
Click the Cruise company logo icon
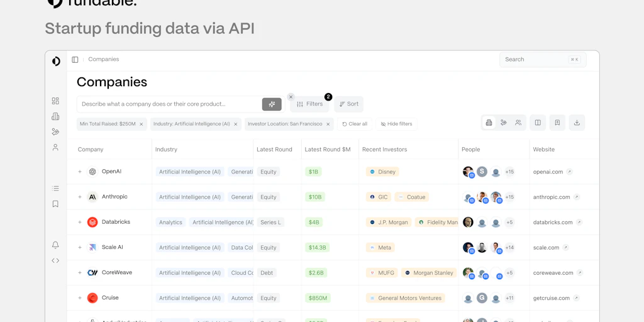[92, 297]
